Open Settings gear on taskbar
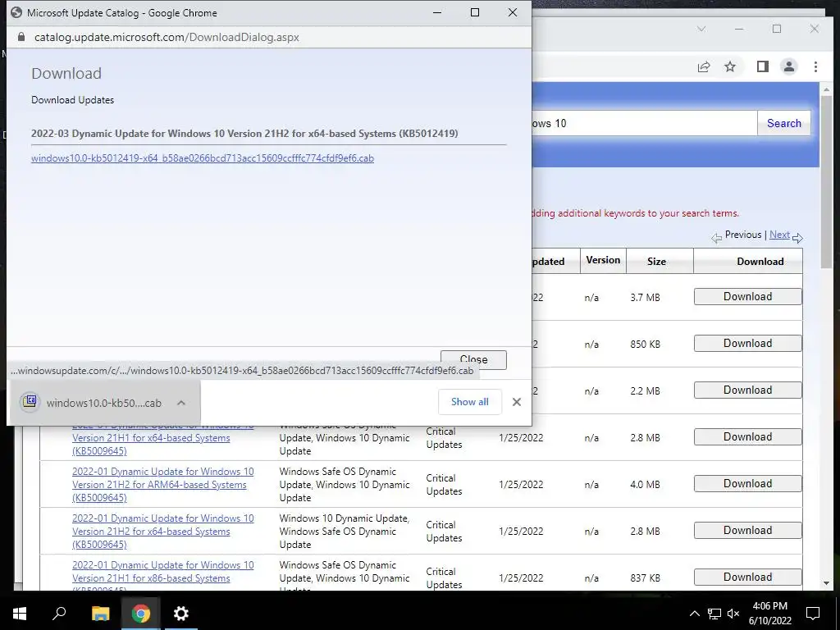Viewport: 840px width, 630px height. click(x=181, y=614)
